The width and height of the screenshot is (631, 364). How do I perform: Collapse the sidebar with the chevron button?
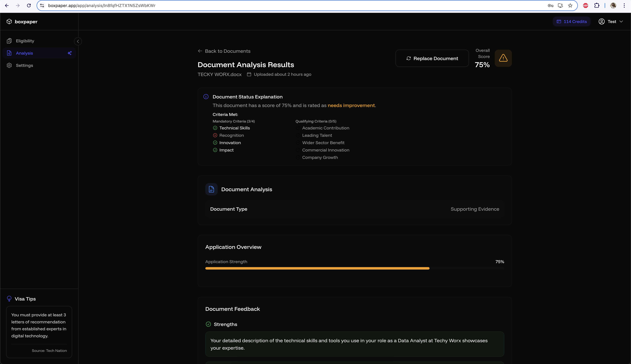pyautogui.click(x=78, y=42)
